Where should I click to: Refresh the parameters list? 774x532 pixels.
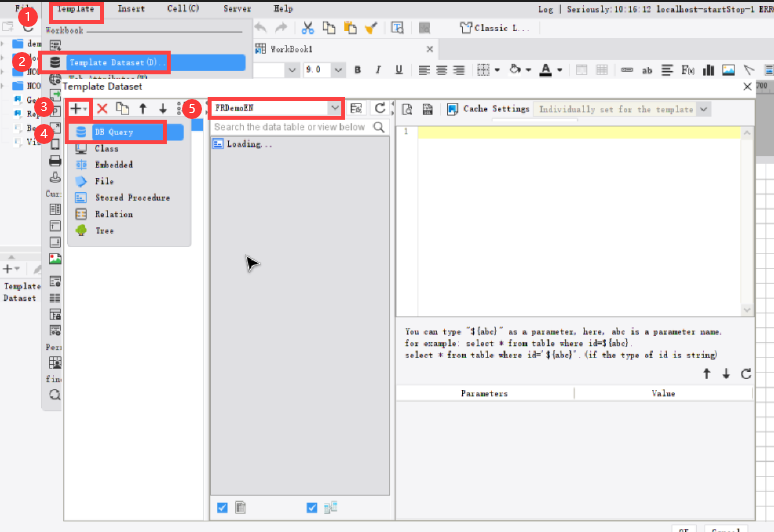(746, 374)
